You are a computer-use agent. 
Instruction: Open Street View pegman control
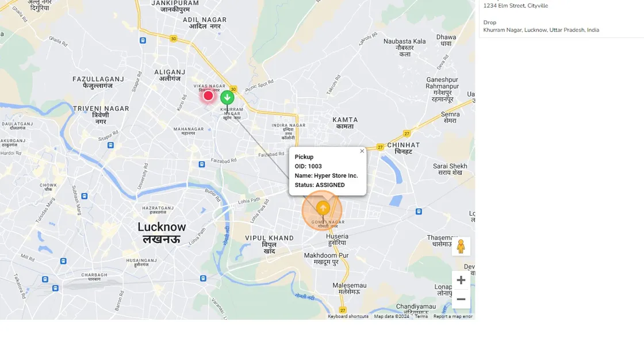point(461,247)
